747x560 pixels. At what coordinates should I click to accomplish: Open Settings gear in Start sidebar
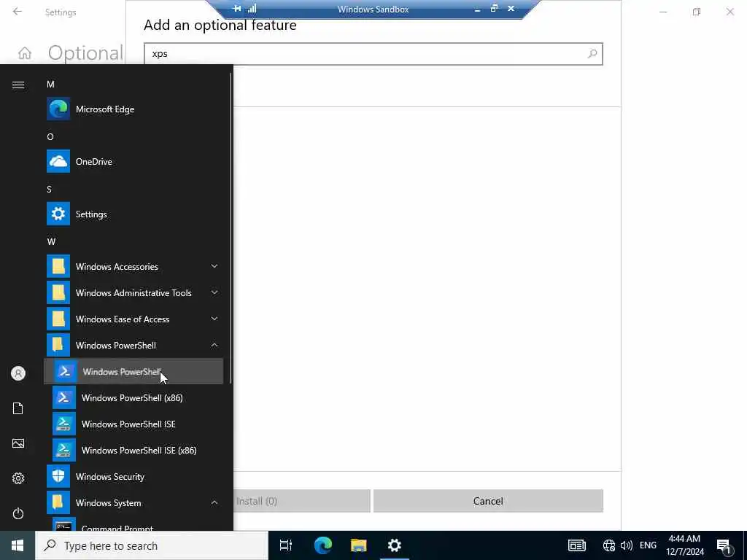tap(18, 478)
